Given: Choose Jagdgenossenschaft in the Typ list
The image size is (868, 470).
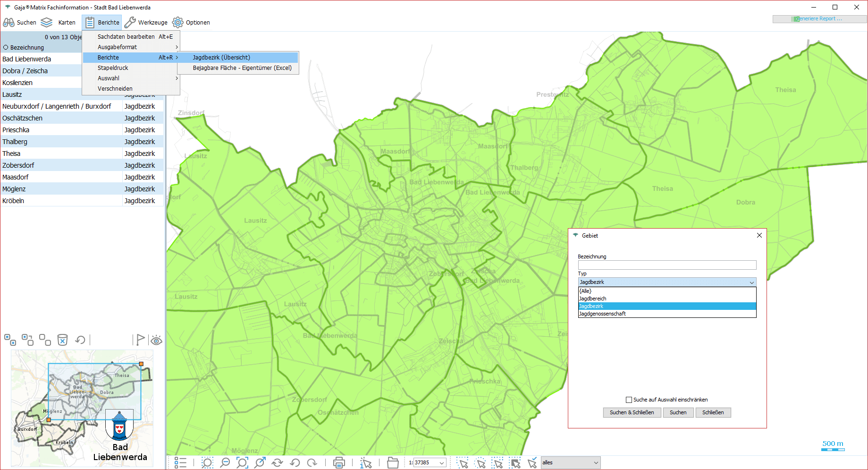Looking at the screenshot, I should 602,314.
